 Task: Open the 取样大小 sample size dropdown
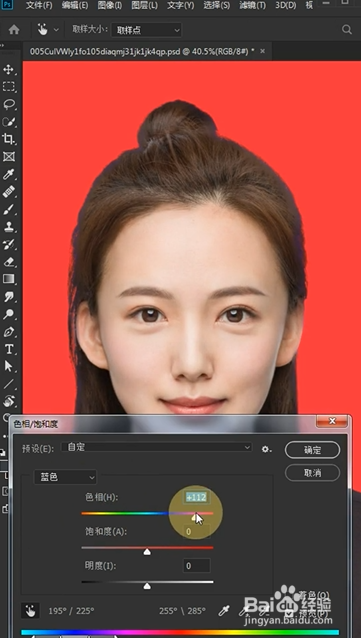tap(147, 30)
